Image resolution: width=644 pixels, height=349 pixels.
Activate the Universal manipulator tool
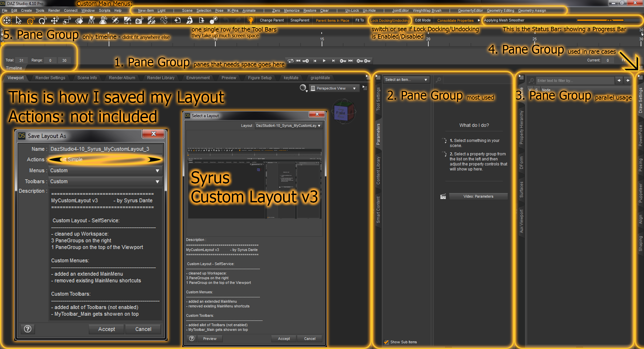(31, 21)
